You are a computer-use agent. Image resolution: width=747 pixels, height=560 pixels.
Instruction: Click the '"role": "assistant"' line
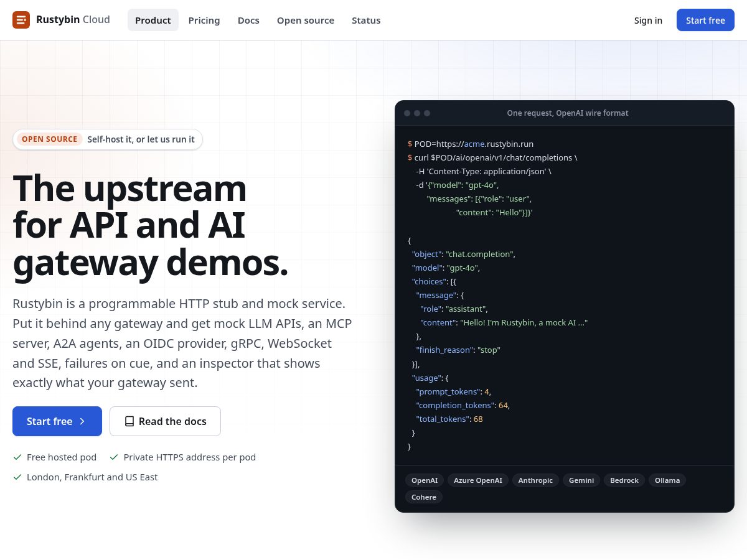[x=454, y=309]
